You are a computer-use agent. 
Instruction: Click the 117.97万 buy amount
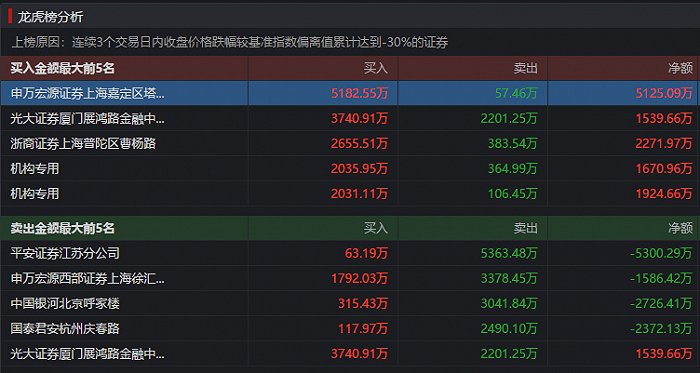(363, 329)
